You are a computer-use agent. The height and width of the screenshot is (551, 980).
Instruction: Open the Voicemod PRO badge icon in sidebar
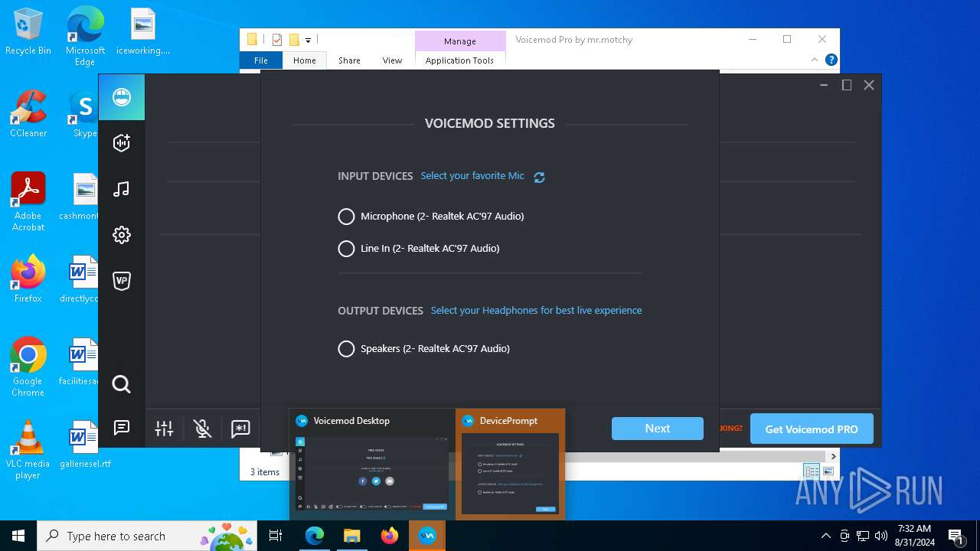(x=122, y=281)
